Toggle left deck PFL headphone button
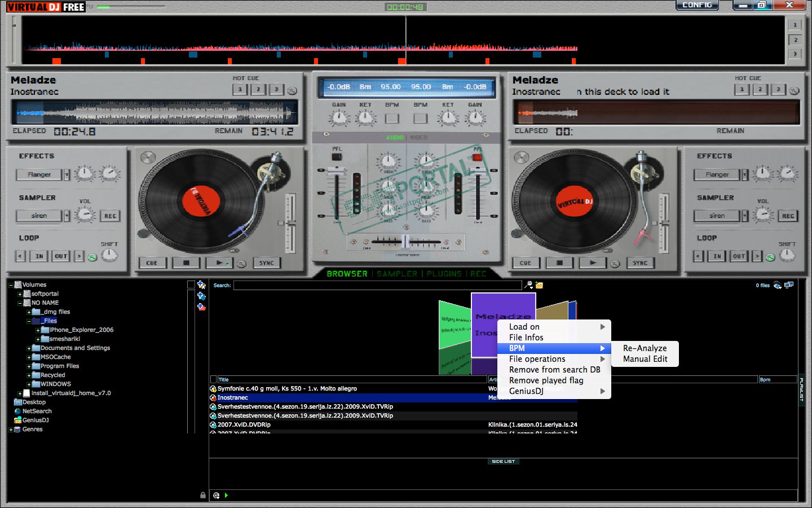 pyautogui.click(x=337, y=156)
